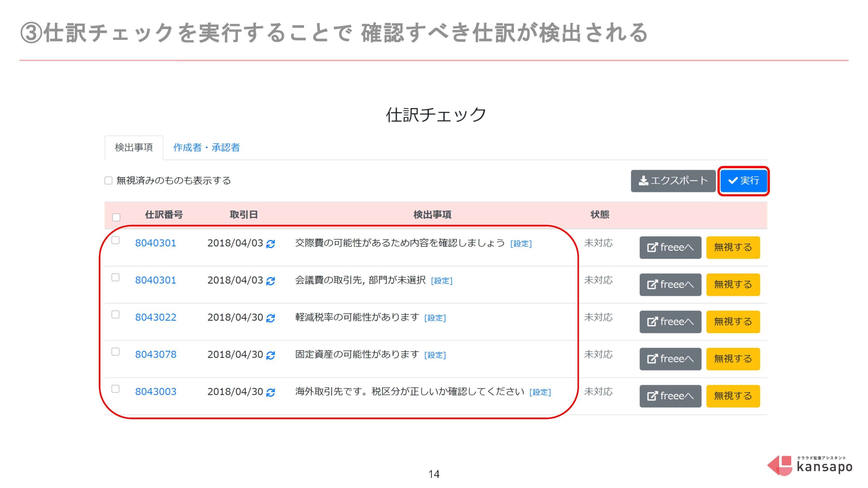Click the エクスポート button
The width and height of the screenshot is (868, 488).
[x=673, y=181]
